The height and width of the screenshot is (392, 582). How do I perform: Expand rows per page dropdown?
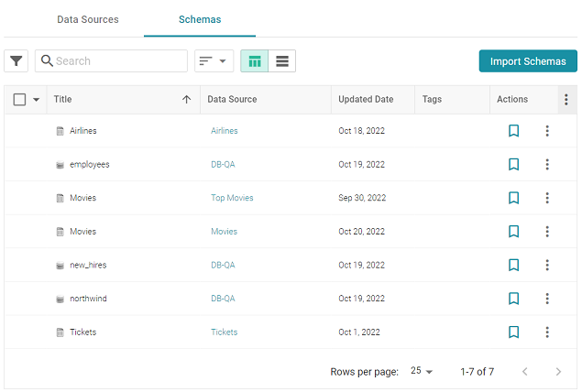(x=422, y=372)
